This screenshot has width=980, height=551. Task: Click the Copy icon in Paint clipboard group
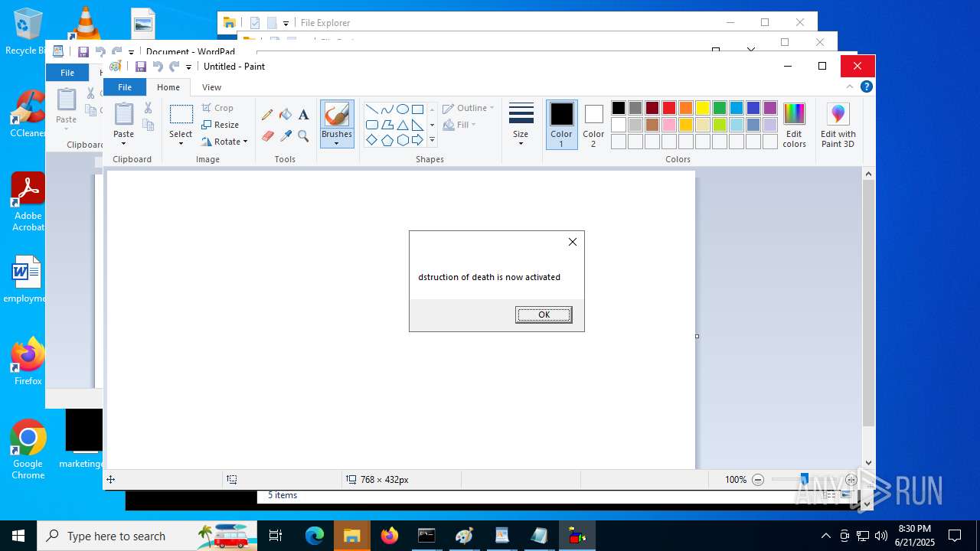(x=149, y=125)
